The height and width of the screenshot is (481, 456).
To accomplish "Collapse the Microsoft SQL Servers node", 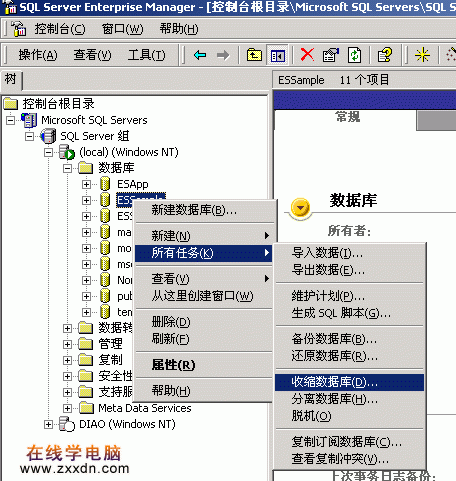I will (11, 120).
